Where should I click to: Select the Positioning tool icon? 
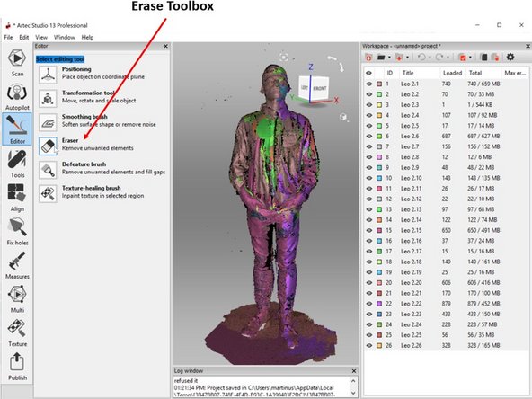(48, 75)
